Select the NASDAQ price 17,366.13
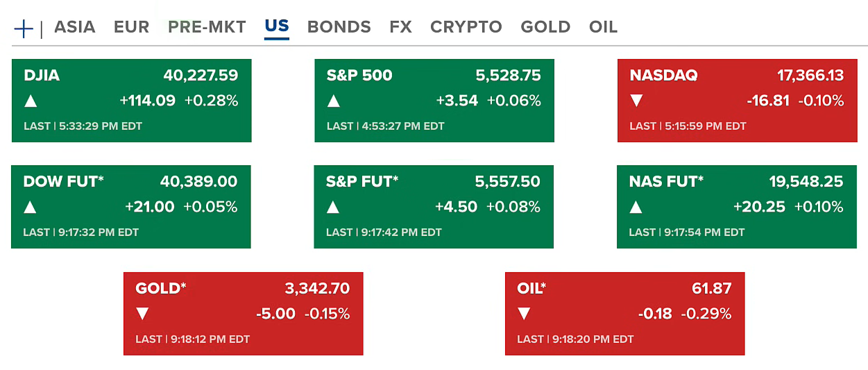The image size is (868, 370). pyautogui.click(x=810, y=76)
